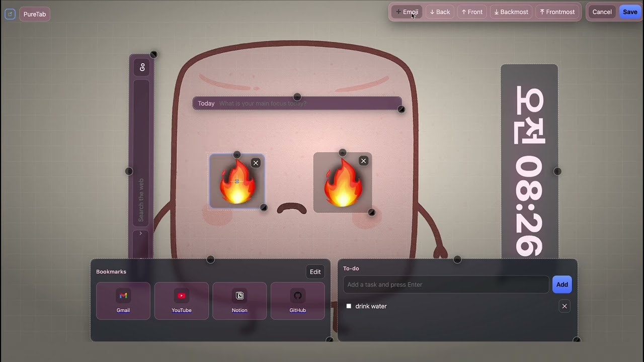Click the To-do panel's top move handle
The width and height of the screenshot is (644, 362).
coord(457,259)
